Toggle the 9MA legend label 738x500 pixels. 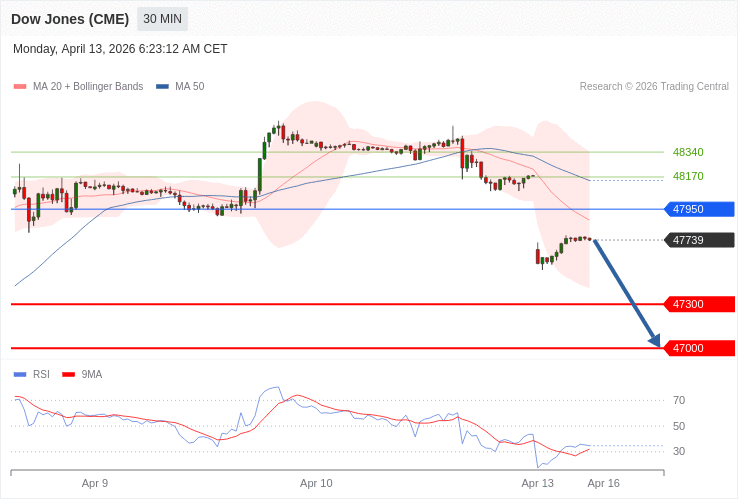point(92,375)
